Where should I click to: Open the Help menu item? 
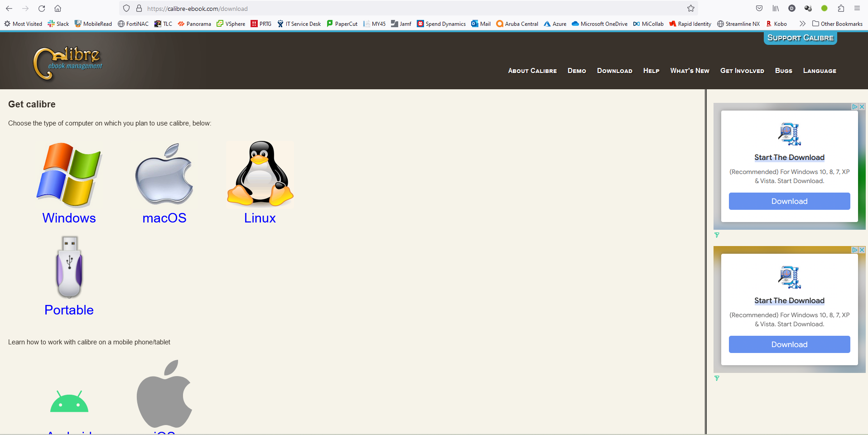coord(651,71)
